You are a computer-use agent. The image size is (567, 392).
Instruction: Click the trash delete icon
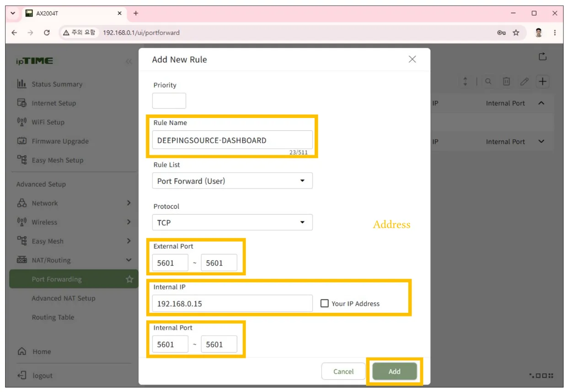pyautogui.click(x=506, y=81)
